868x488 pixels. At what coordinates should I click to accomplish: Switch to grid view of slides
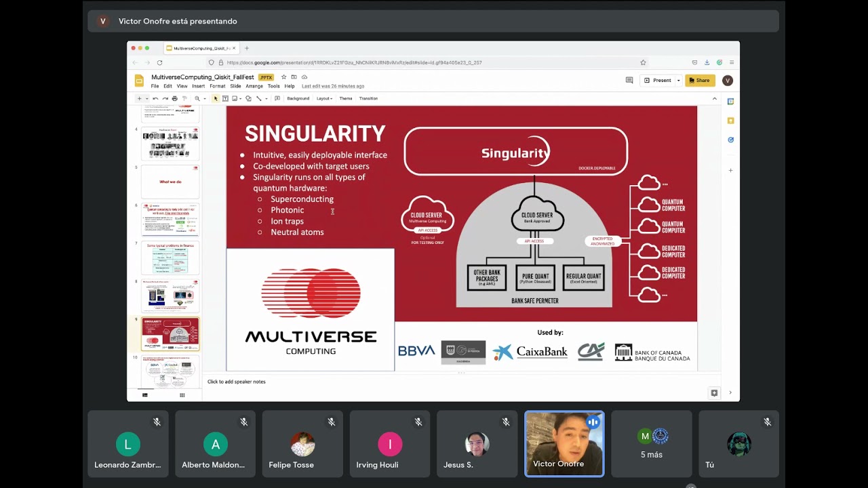(x=182, y=395)
